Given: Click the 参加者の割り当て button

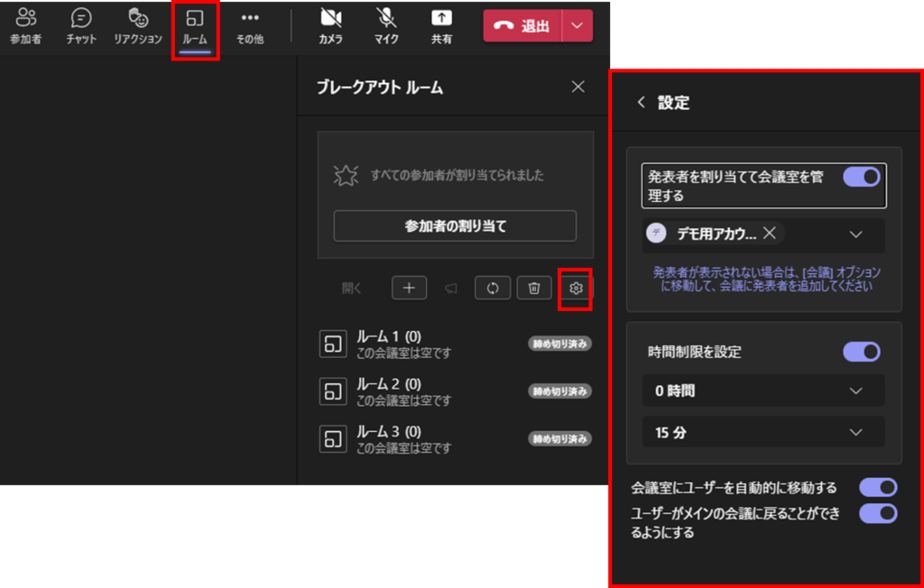Looking at the screenshot, I should [455, 225].
